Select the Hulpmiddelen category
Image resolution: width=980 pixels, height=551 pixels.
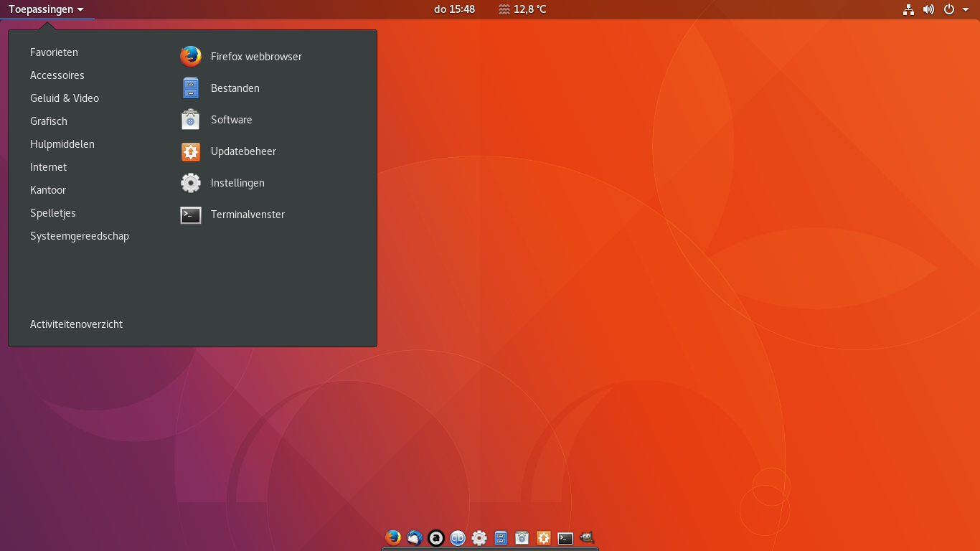pyautogui.click(x=62, y=144)
